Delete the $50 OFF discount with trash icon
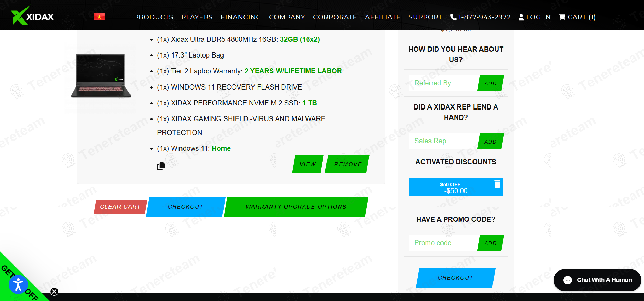 pos(497,184)
